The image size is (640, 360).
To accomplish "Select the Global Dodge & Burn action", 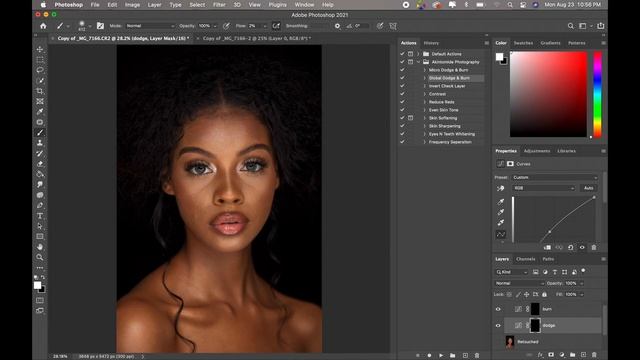I will (x=449, y=78).
